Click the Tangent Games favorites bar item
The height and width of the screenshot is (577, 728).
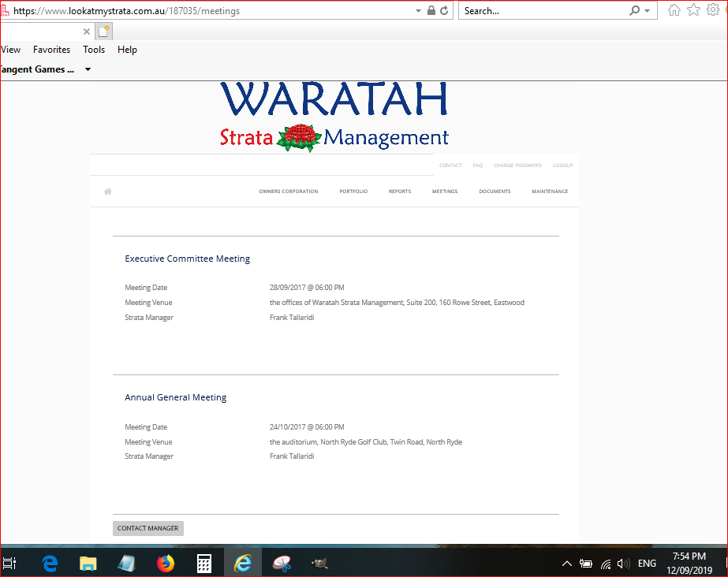click(37, 69)
